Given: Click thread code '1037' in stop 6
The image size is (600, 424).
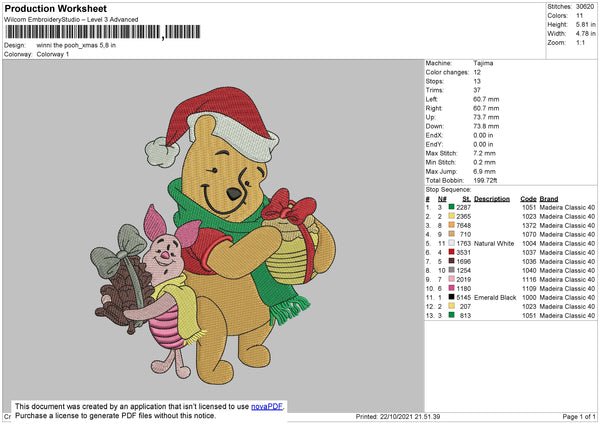Looking at the screenshot, I should click(529, 252).
